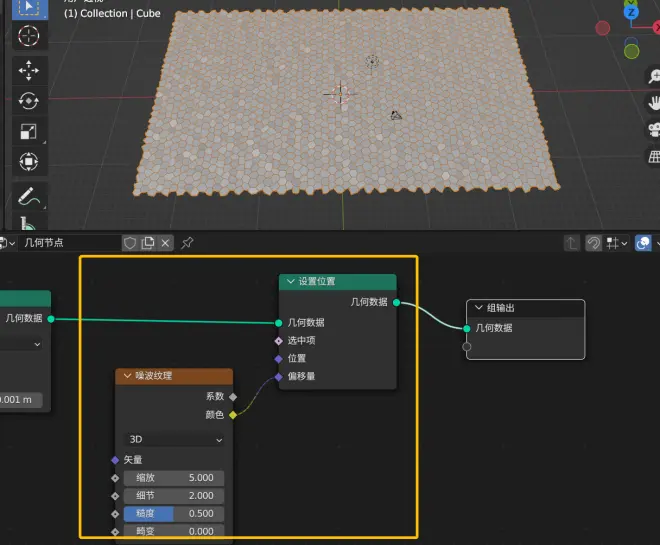Select the Rotate tool

[29, 100]
